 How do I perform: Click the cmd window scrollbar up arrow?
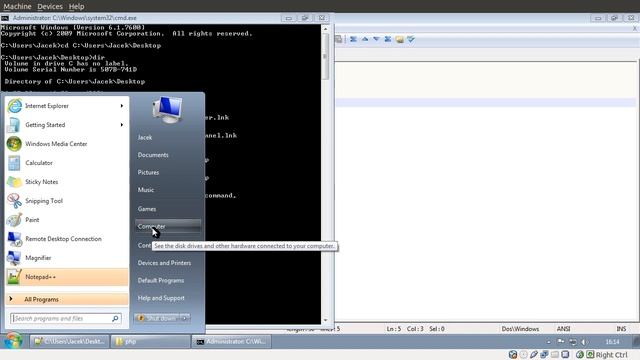(325, 29)
